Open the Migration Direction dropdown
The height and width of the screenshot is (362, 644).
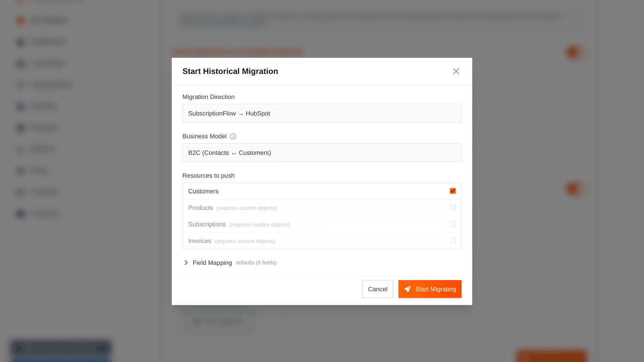tap(322, 113)
